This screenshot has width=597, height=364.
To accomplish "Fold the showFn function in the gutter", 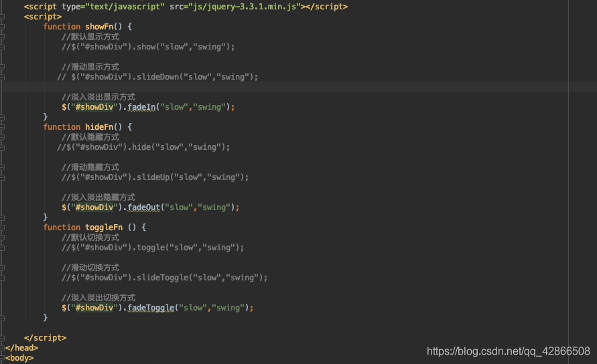I will (x=2, y=27).
